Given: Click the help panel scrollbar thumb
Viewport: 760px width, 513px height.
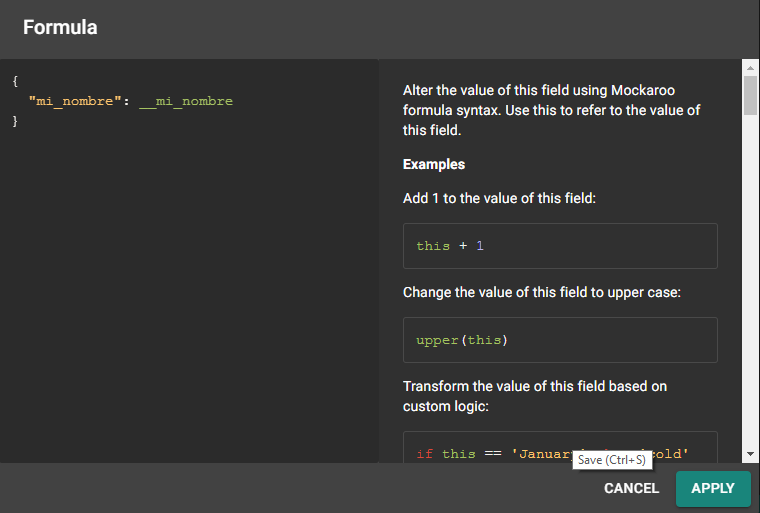Looking at the screenshot, I should point(750,95).
